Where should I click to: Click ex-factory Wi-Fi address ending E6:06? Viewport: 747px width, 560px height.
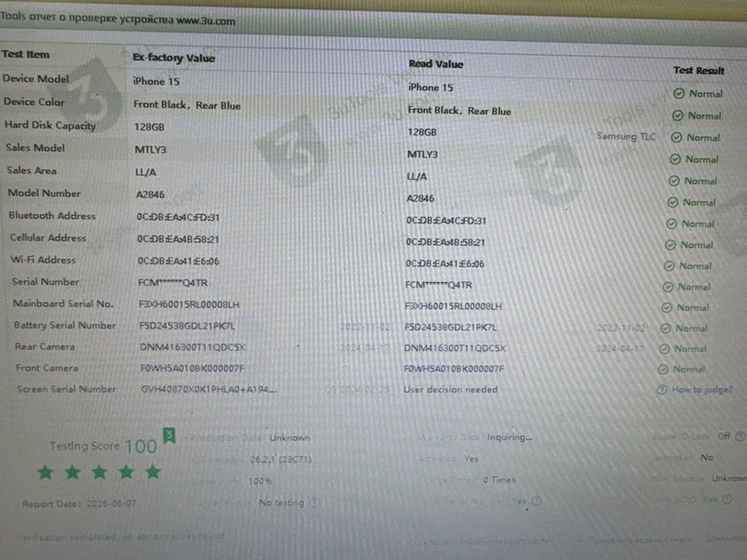[179, 261]
